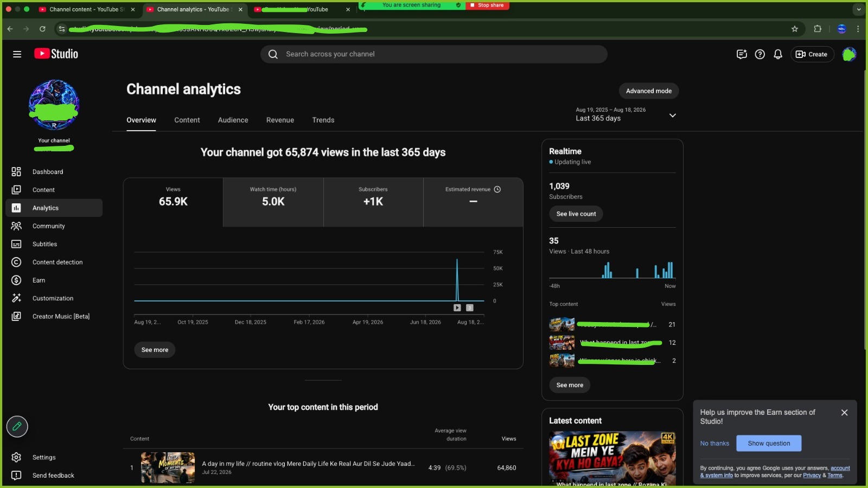This screenshot has width=868, height=488.
Task: Click the pencil edit floating button
Action: 17,427
